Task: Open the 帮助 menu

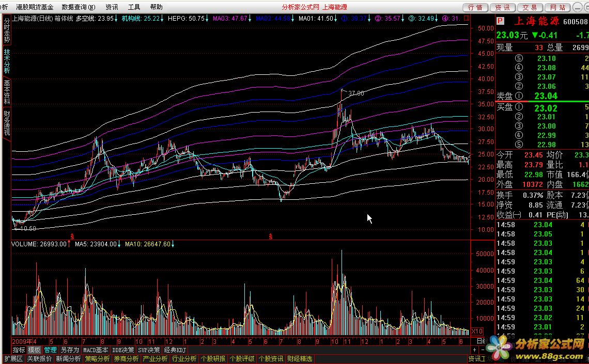Action: click(x=156, y=7)
